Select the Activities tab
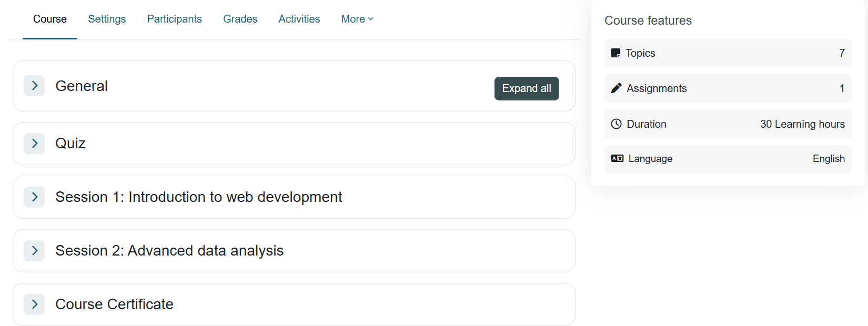This screenshot has width=868, height=326. 299,19
